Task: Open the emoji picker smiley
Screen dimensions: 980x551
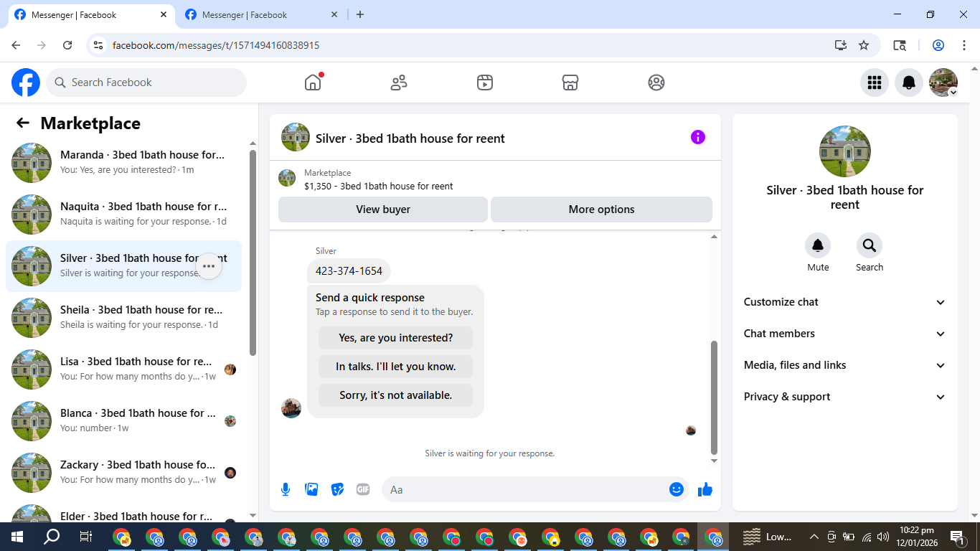Action: 676,489
